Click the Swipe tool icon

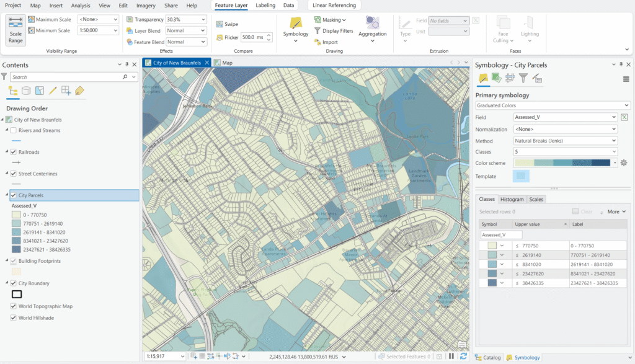220,24
